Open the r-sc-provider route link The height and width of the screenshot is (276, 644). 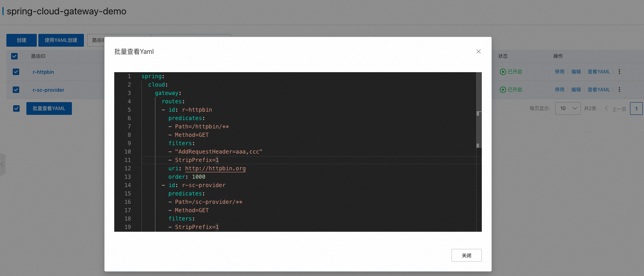pyautogui.click(x=48, y=90)
